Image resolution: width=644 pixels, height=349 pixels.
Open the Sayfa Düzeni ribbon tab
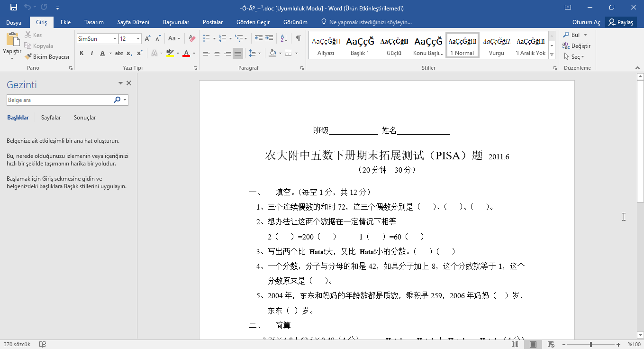coord(133,22)
